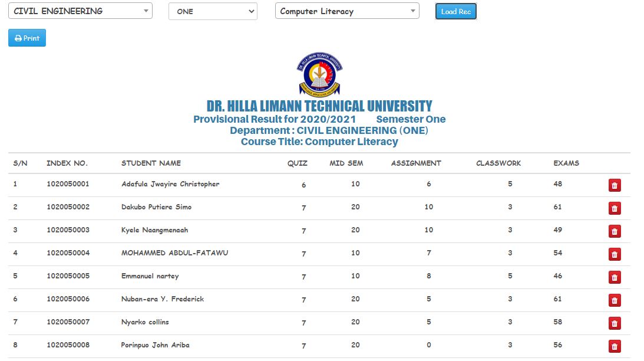Delete record for Nuban-era Y. Frederick
Image resolution: width=644 pixels, height=361 pixels.
(x=615, y=301)
